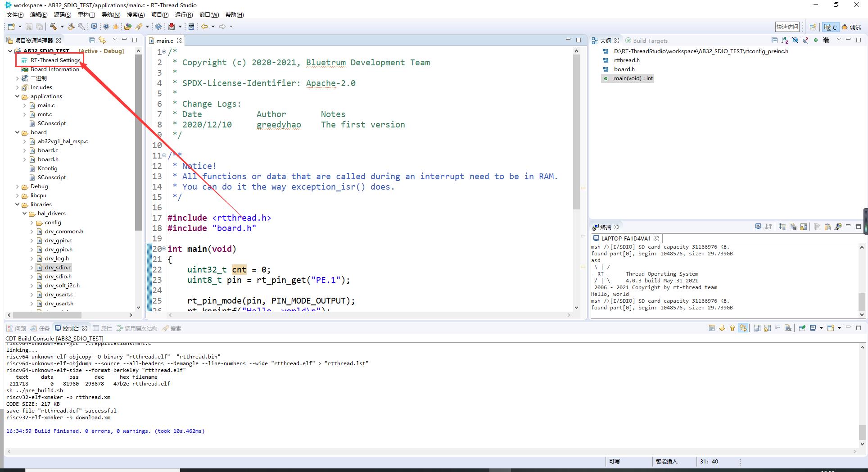Click the 快速访问 quick access field
The image size is (868, 472).
[787, 27]
